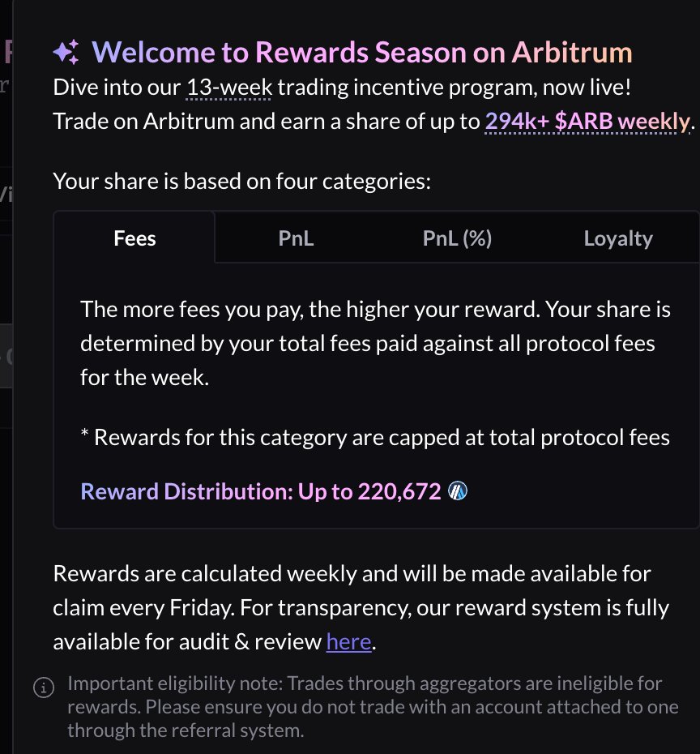Click the sparkle stars icon beside the title
The image size is (700, 754).
click(x=66, y=52)
